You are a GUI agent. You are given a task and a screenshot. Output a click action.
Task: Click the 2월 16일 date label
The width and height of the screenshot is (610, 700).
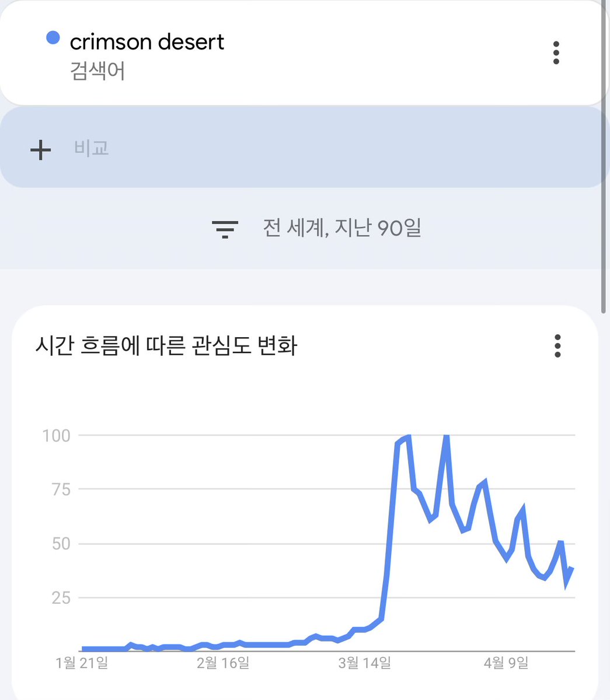[222, 663]
